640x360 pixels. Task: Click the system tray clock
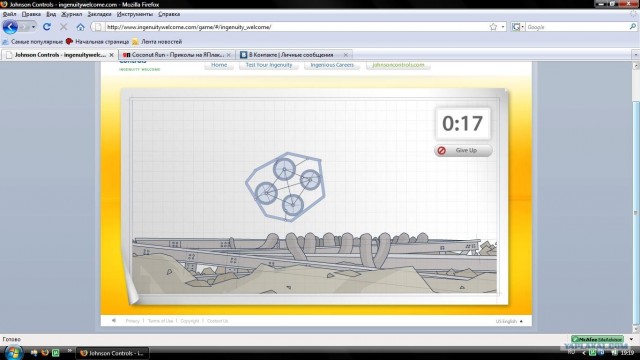pyautogui.click(x=628, y=353)
